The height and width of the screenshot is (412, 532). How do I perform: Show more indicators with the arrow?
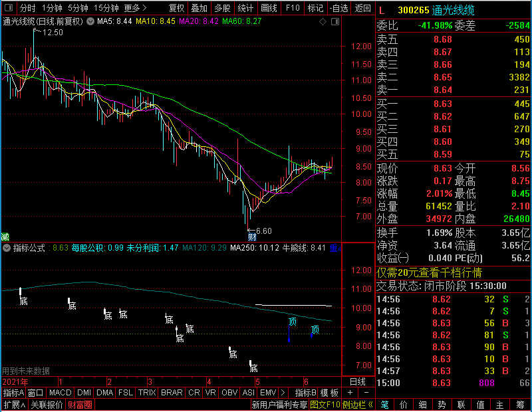click(283, 393)
